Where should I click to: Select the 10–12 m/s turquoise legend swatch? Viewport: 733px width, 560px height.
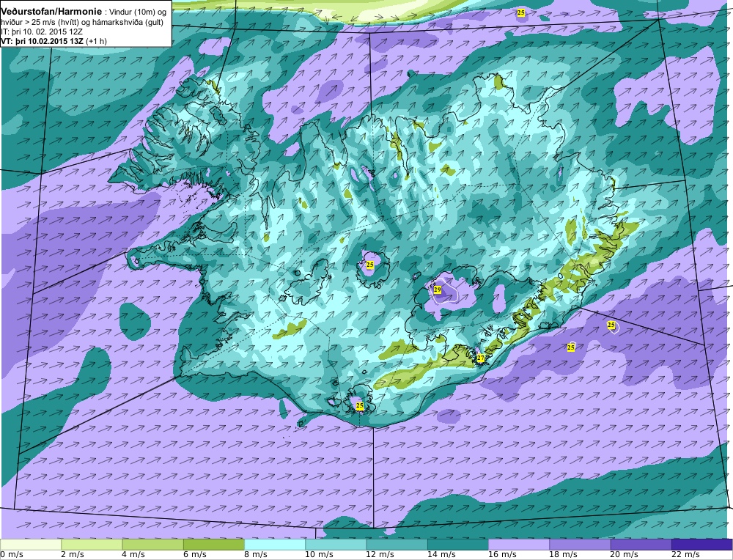[336, 545]
